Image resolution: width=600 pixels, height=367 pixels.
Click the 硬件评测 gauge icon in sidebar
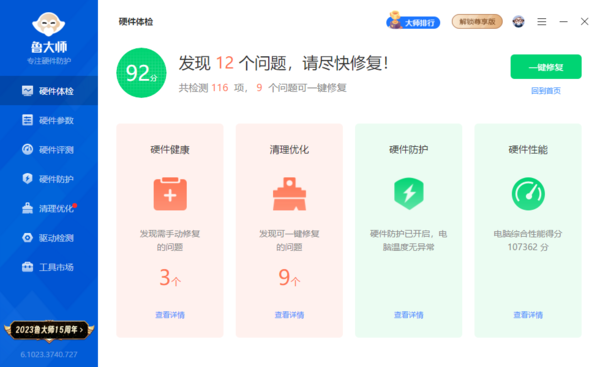click(x=27, y=149)
